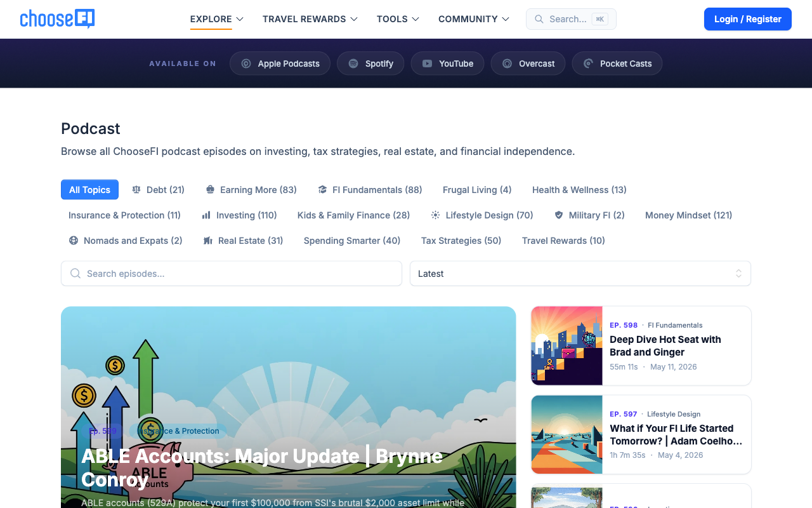Filter episodes by Health & Wellness (13)
Screen dimensions: 812x508
tap(579, 190)
